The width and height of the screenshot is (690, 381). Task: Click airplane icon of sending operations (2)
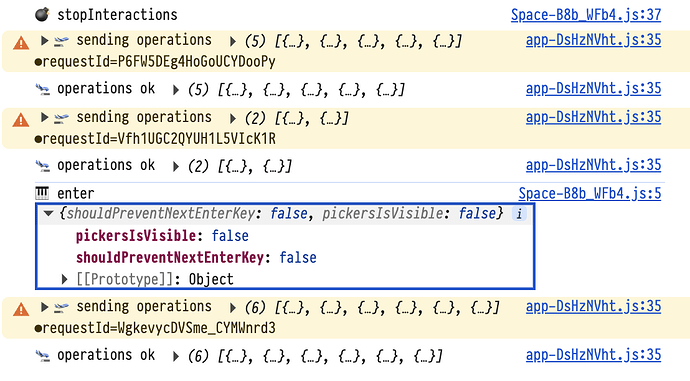[61, 118]
